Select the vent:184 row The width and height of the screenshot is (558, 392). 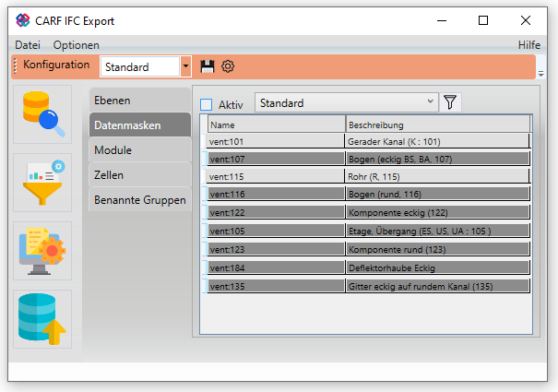[x=366, y=268]
